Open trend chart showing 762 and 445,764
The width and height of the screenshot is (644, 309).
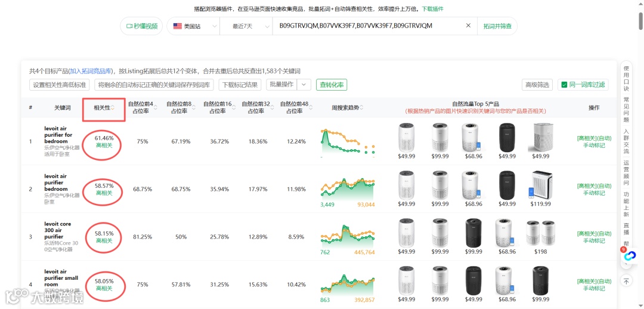[348, 237]
